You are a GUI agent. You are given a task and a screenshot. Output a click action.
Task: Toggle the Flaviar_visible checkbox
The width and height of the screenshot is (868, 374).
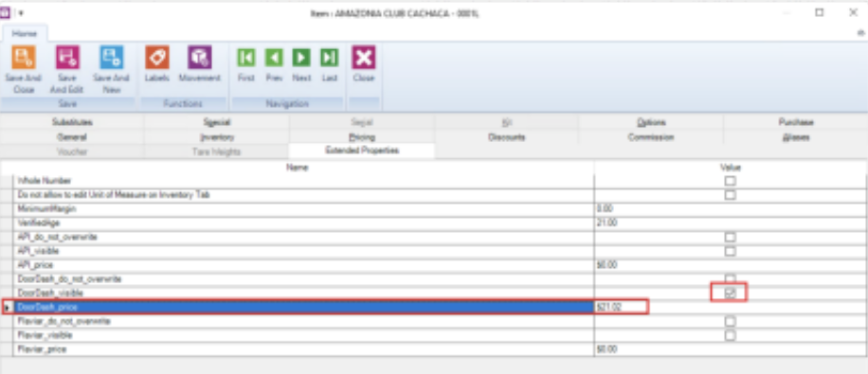(731, 335)
